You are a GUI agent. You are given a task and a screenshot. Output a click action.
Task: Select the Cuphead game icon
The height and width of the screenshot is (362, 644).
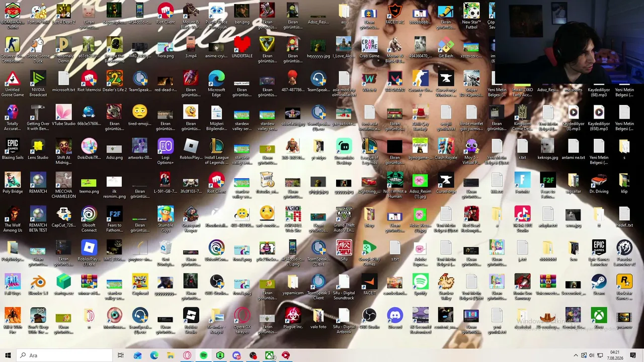coord(140,284)
